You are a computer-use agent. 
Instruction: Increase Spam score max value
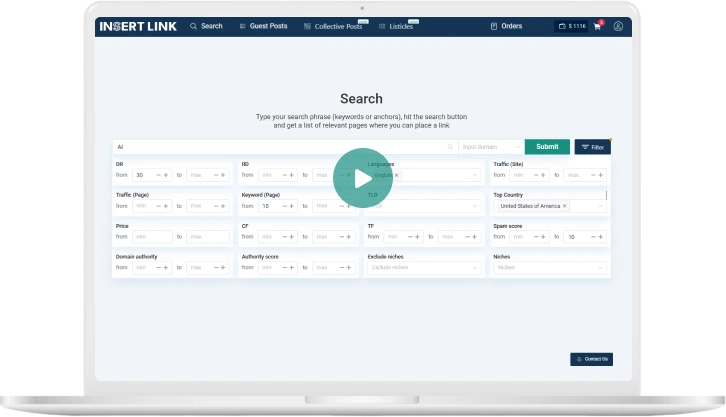point(599,237)
